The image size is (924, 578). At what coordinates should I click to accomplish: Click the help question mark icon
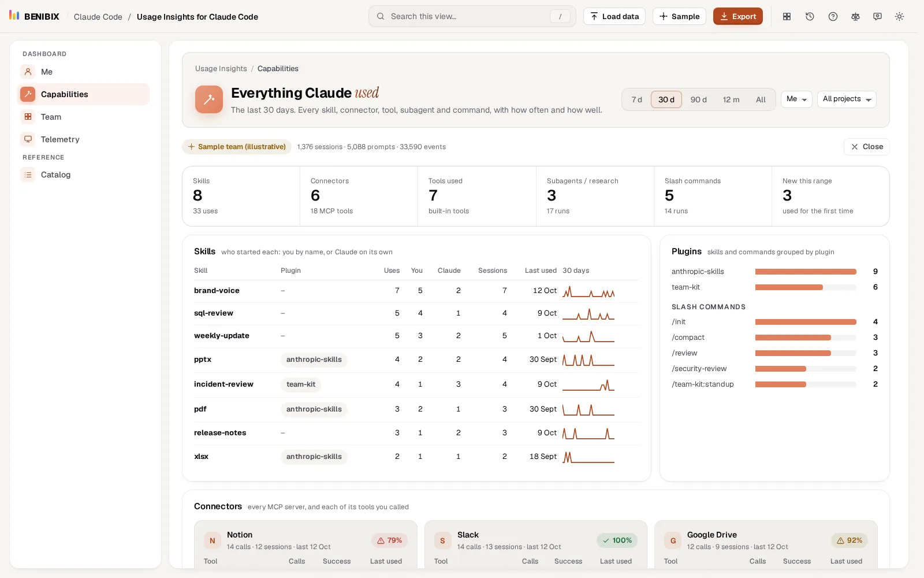coord(833,17)
